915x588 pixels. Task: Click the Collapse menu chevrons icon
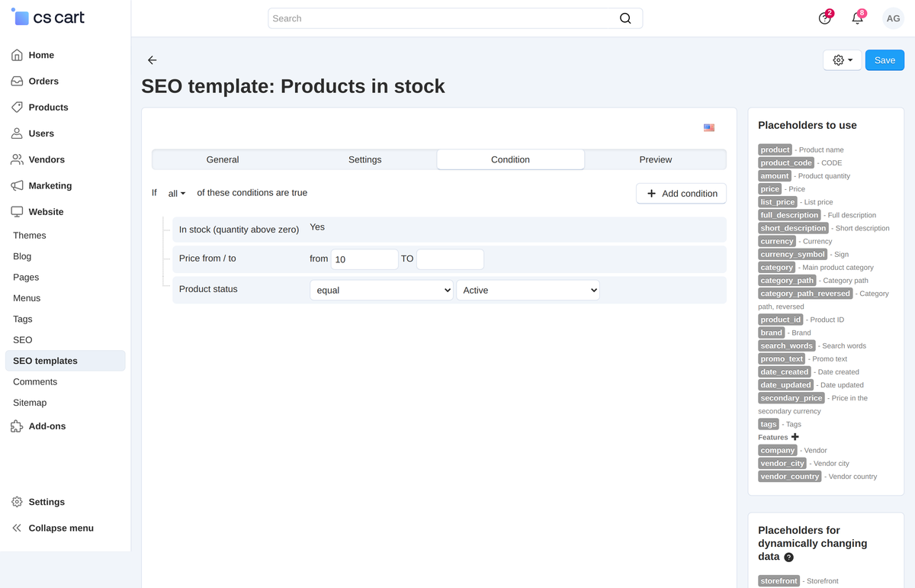click(x=17, y=528)
